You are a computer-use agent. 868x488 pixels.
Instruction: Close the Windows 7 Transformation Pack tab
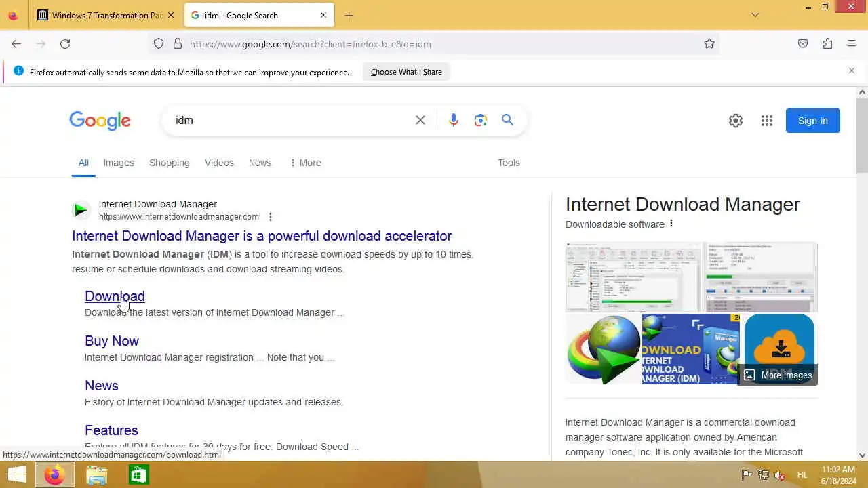pyautogui.click(x=171, y=15)
